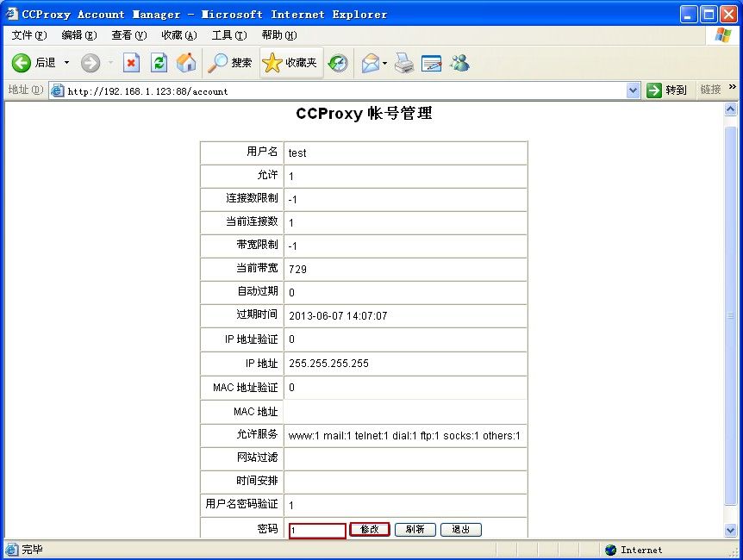Click the Mail envelope icon

(x=371, y=63)
